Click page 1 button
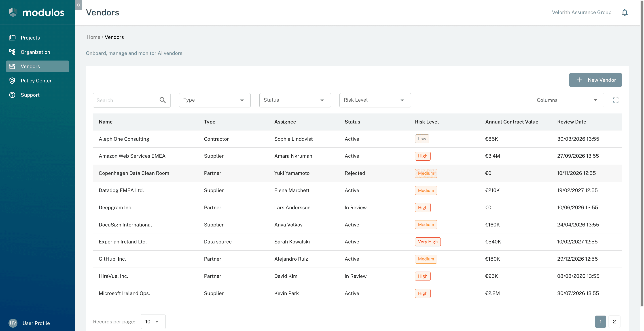The image size is (644, 331). click(600, 322)
